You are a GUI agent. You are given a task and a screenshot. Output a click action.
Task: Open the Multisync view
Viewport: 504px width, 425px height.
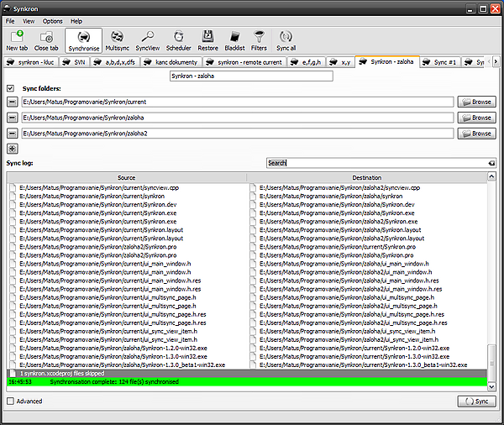click(118, 40)
